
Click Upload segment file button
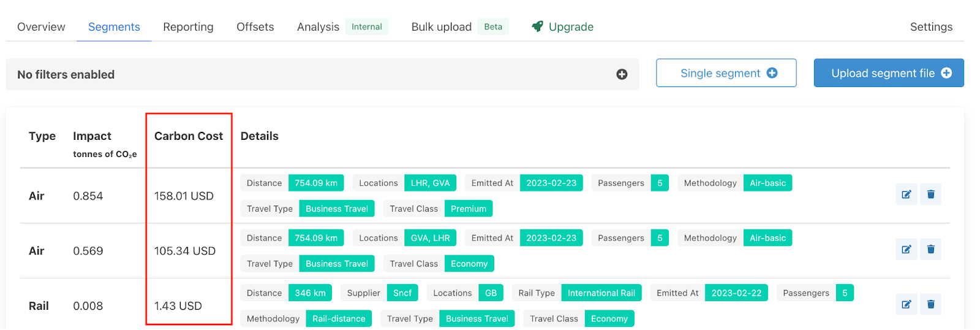point(888,73)
